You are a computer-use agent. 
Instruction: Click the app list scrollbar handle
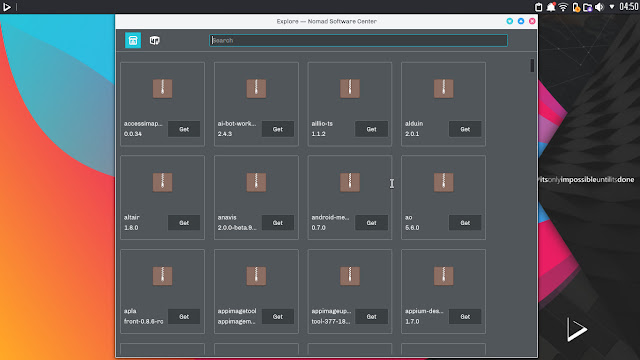(532, 66)
